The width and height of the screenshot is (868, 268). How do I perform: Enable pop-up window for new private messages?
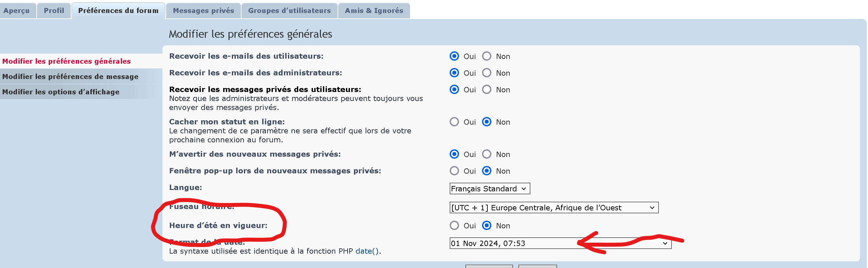click(454, 171)
